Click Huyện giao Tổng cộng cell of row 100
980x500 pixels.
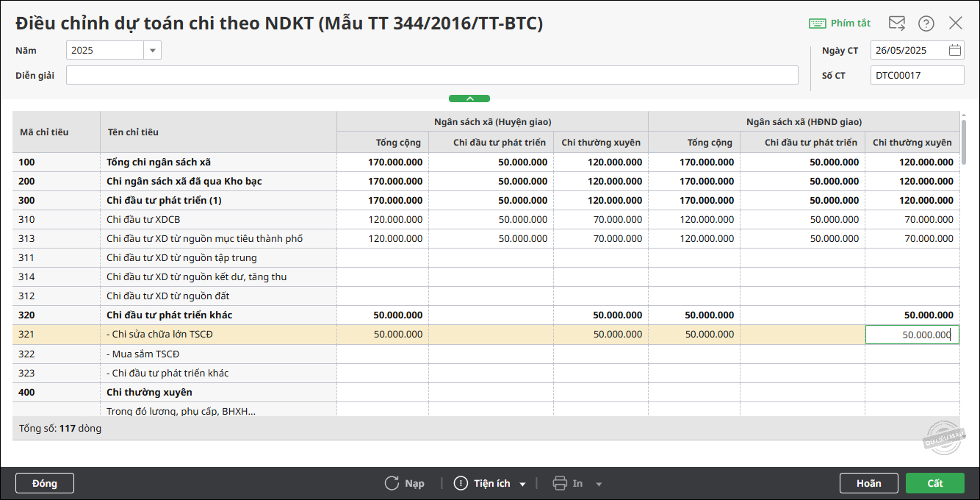tap(383, 162)
